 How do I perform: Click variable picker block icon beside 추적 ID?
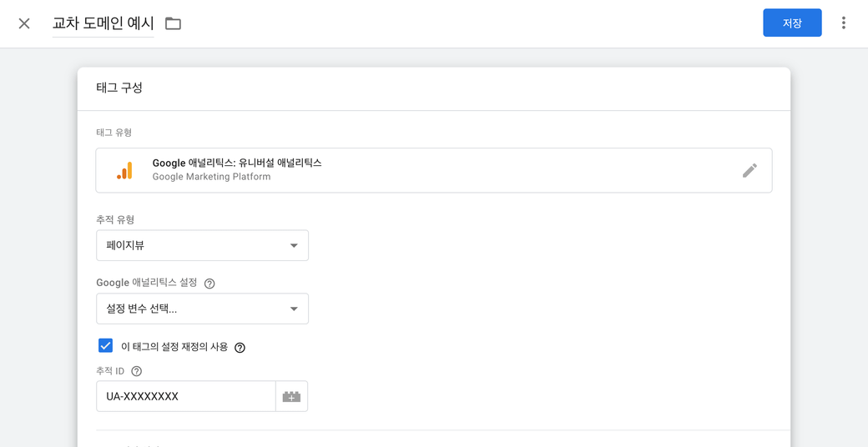coord(291,397)
